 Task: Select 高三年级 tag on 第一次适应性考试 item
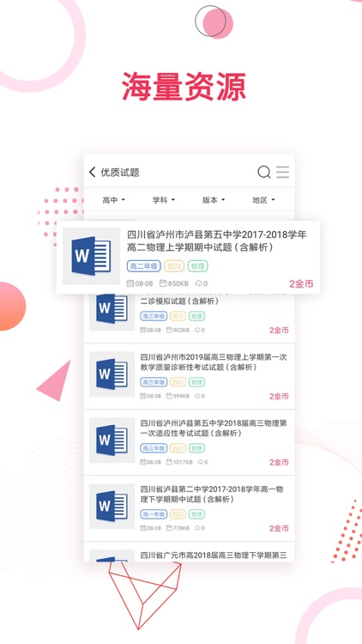[154, 448]
